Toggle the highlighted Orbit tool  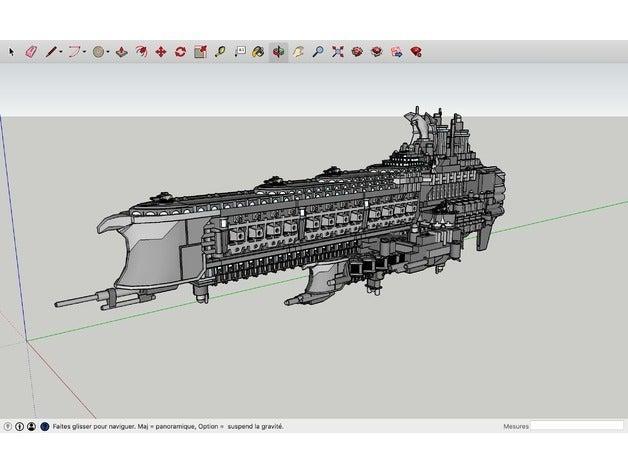[x=278, y=51]
